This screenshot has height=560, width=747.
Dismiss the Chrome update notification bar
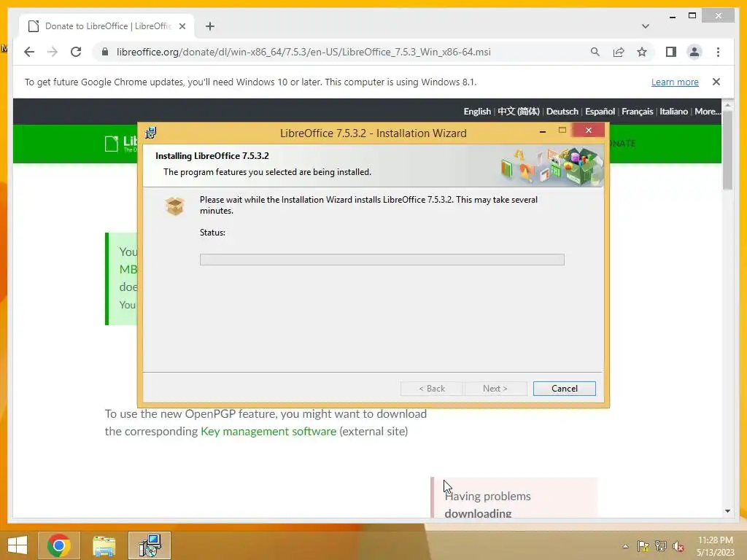pyautogui.click(x=716, y=82)
